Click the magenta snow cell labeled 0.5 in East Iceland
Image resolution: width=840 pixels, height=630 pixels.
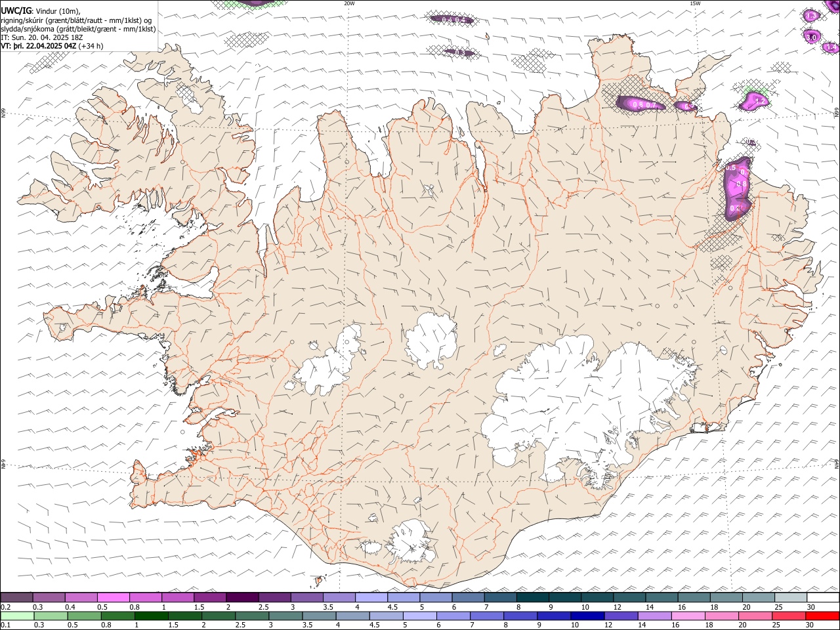tap(738, 187)
